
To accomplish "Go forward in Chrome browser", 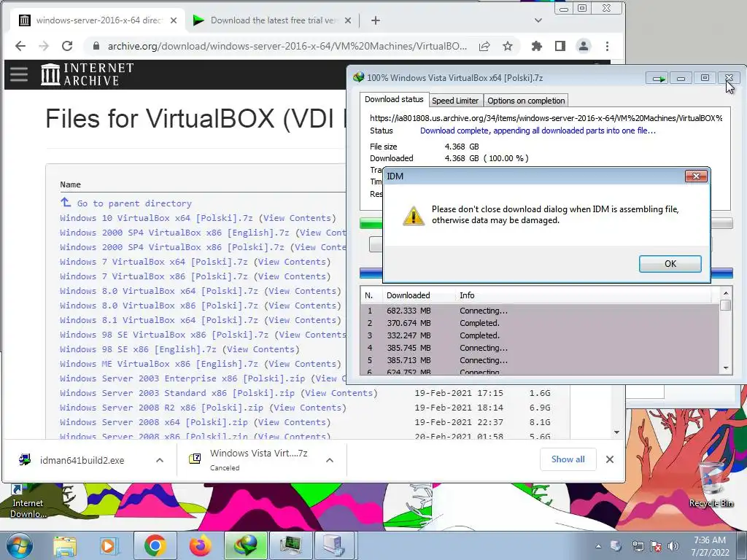I will [x=44, y=46].
